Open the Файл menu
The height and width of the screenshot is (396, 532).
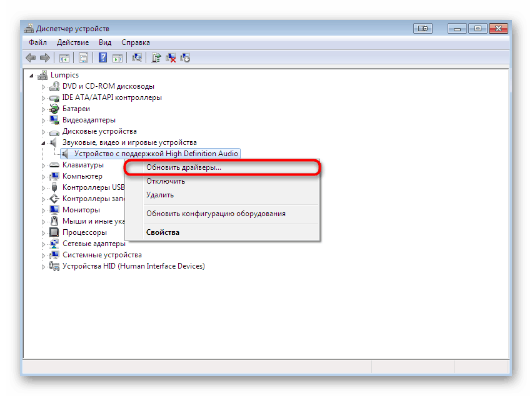tap(38, 42)
